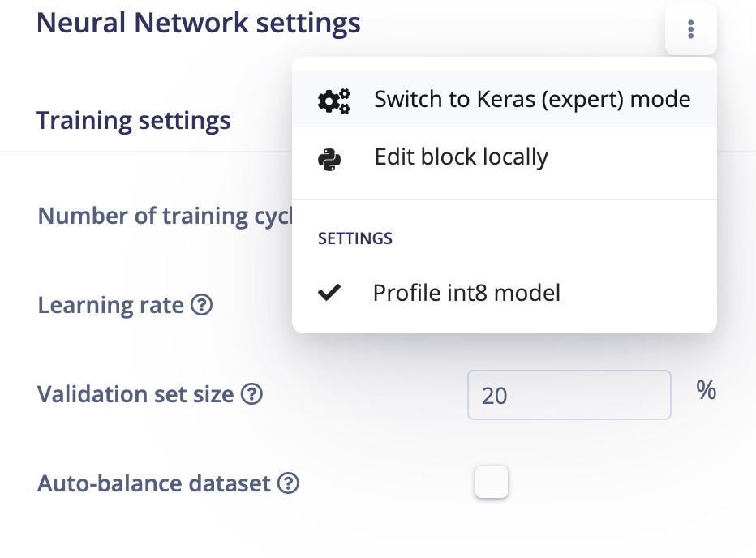Screen dimensions: 756x558
Task: Click the Number of training cycles label
Action: pyautogui.click(x=165, y=216)
